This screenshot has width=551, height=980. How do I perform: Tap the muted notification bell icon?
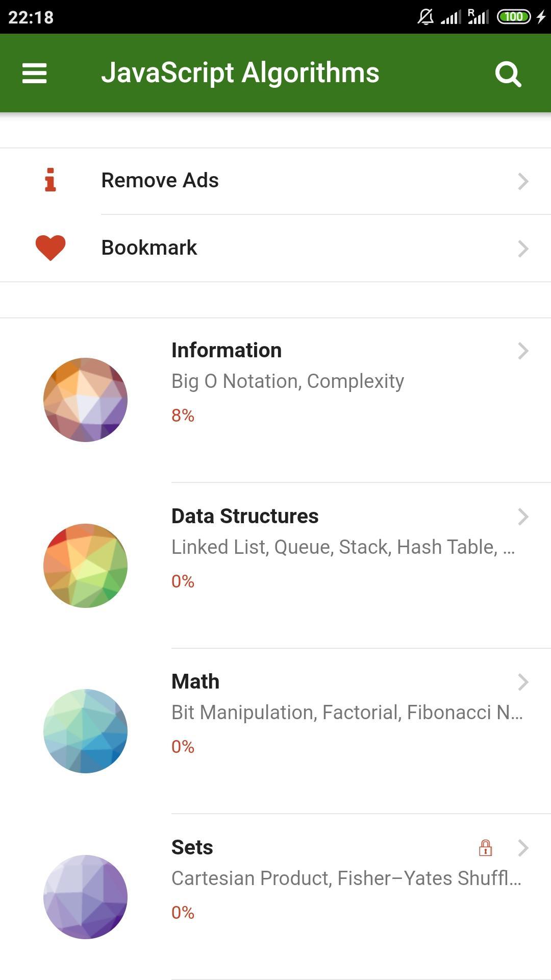coord(425,17)
